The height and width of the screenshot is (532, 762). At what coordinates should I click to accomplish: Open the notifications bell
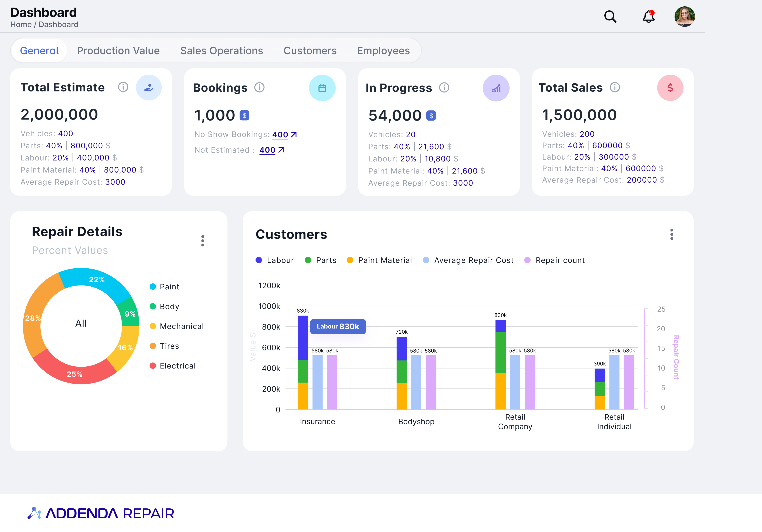point(648,17)
